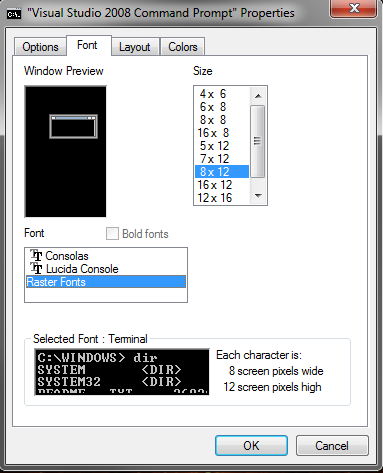Click the TrueType icon beside Lucida Console

pyautogui.click(x=36, y=269)
